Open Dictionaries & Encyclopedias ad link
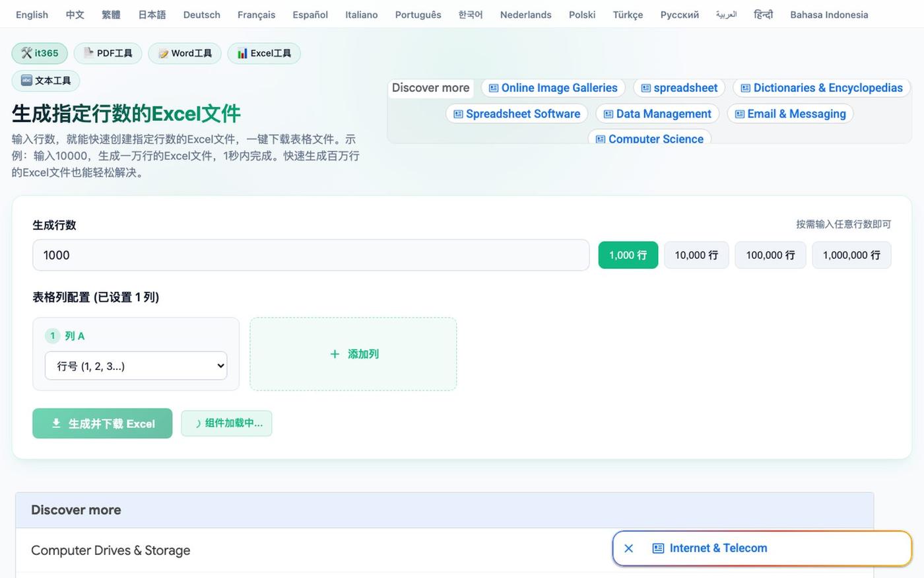The height and width of the screenshot is (578, 924). 822,88
